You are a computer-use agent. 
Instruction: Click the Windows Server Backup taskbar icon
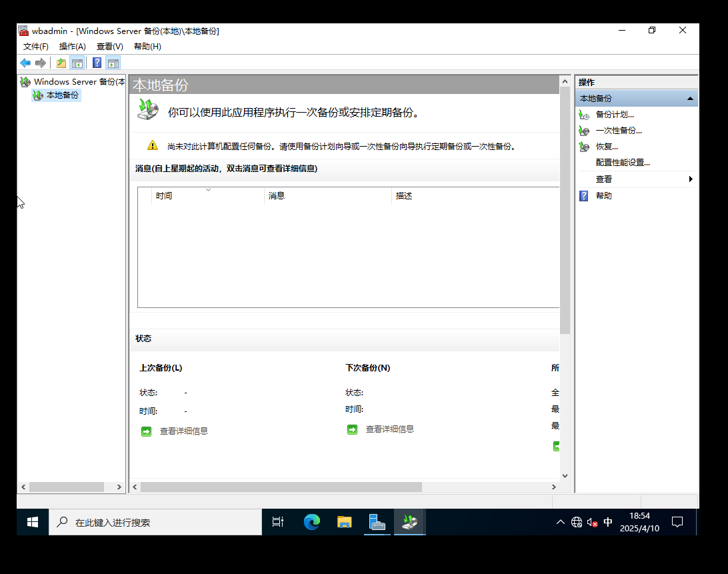(x=409, y=523)
